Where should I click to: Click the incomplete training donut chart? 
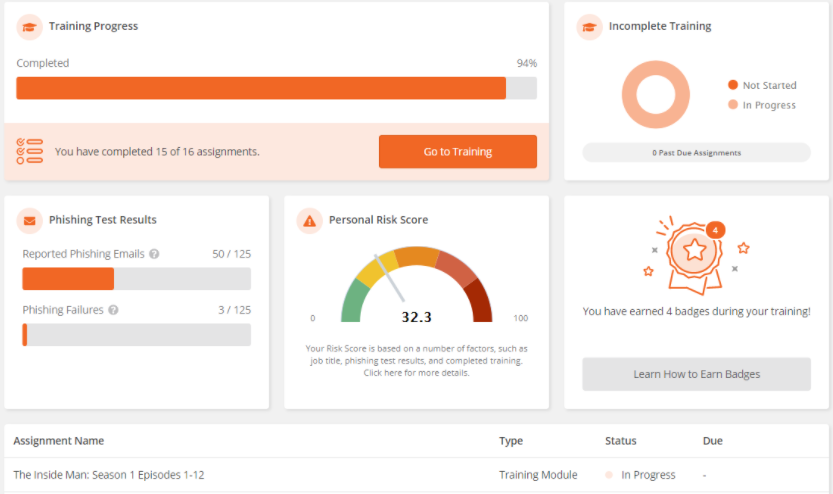pyautogui.click(x=656, y=95)
